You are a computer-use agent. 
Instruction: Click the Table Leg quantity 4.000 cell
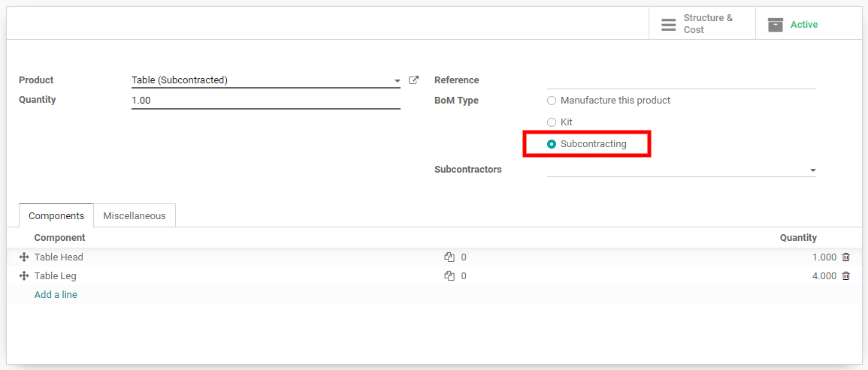coord(824,276)
